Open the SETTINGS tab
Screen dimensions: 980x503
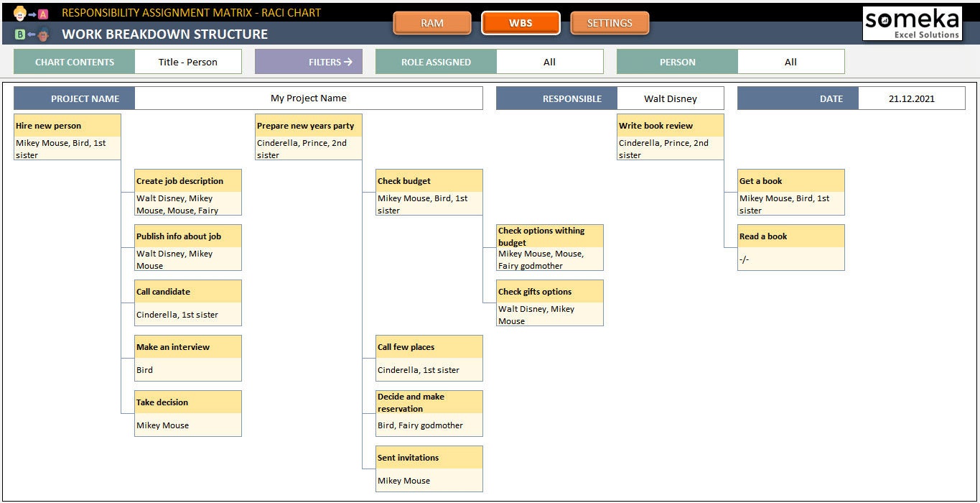(610, 23)
